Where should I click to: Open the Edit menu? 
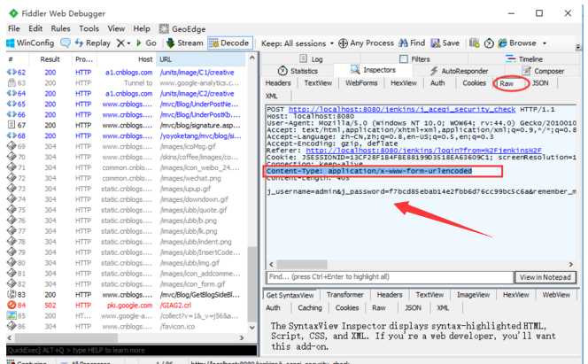click(35, 28)
